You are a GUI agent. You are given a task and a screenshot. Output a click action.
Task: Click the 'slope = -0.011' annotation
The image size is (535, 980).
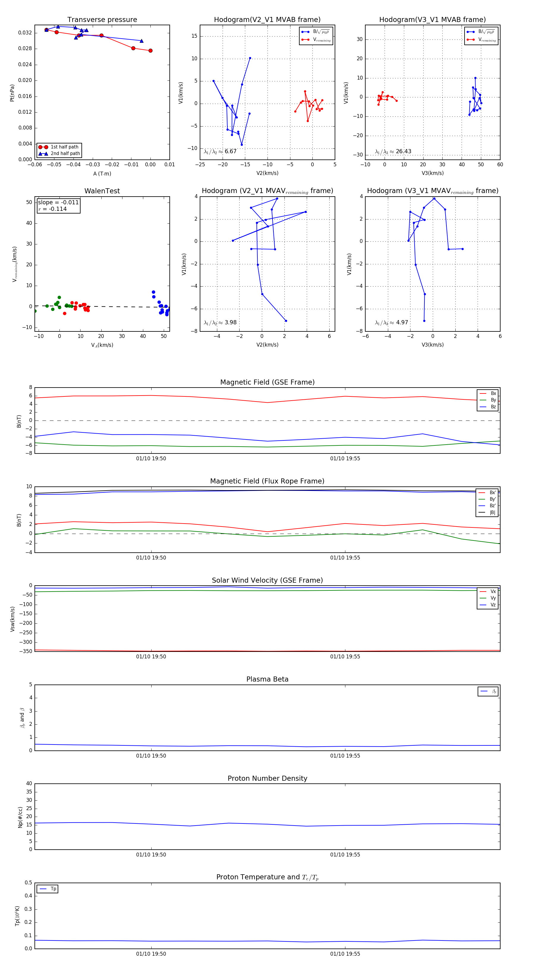[58, 203]
